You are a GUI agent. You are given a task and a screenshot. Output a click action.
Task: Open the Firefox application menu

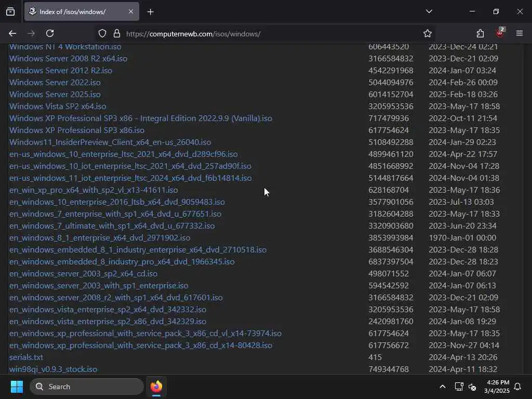tap(519, 33)
